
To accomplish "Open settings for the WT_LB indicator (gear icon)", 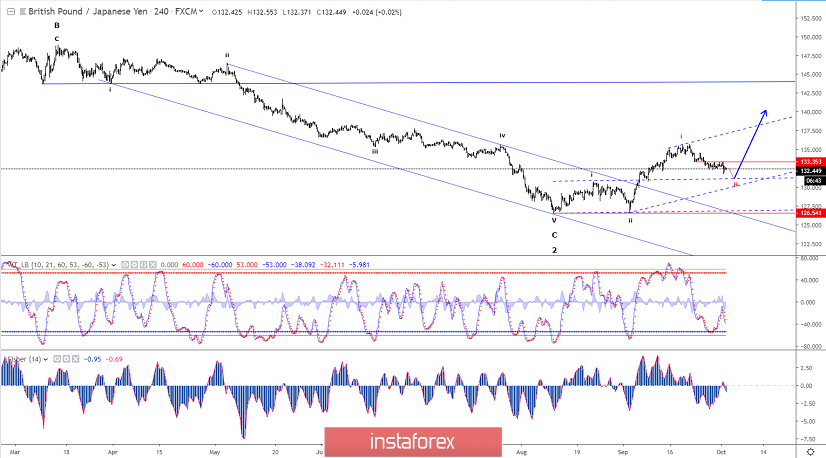I will point(134,265).
